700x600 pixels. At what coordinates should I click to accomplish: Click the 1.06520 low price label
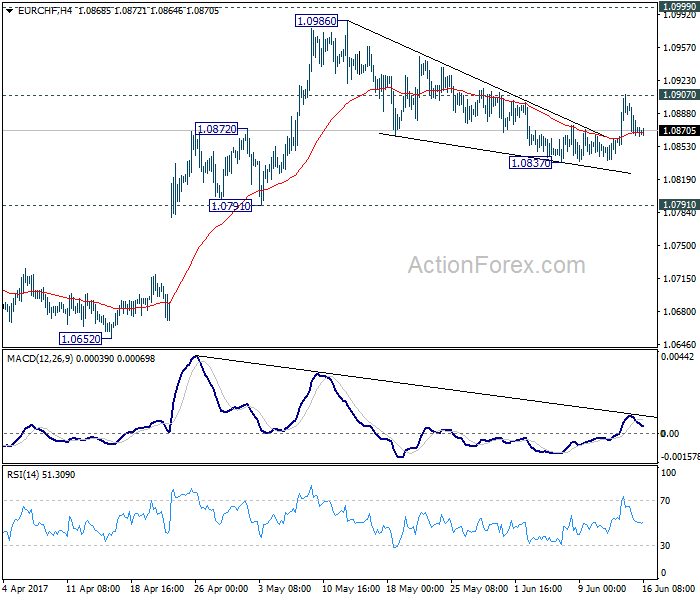click(80, 339)
